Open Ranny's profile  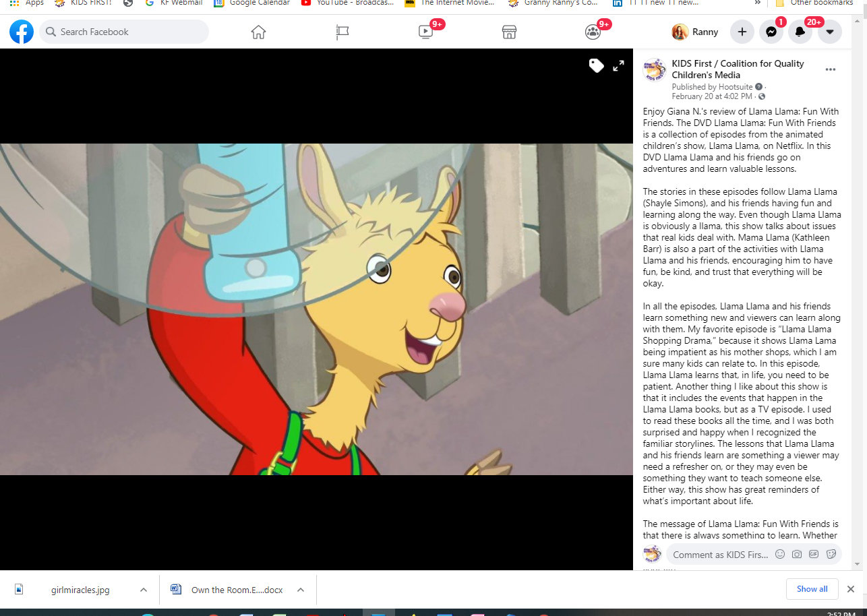click(695, 32)
